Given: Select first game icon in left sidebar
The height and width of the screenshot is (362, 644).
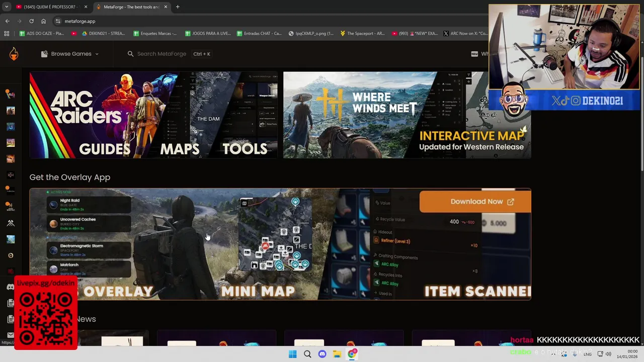Looking at the screenshot, I should point(10,94).
